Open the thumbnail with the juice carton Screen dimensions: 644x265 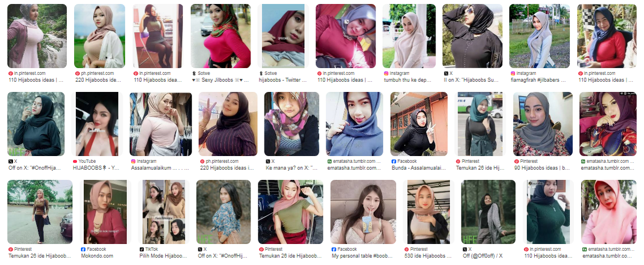tap(364, 212)
